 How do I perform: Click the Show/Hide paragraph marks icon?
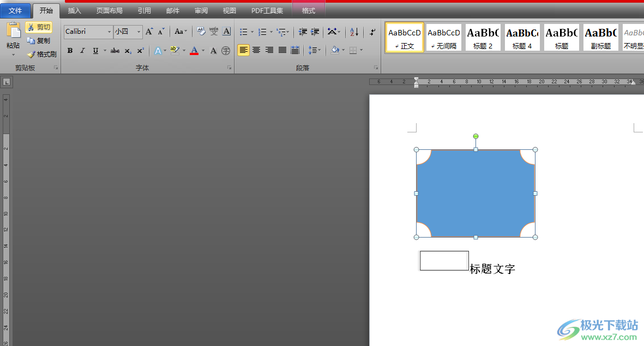372,32
